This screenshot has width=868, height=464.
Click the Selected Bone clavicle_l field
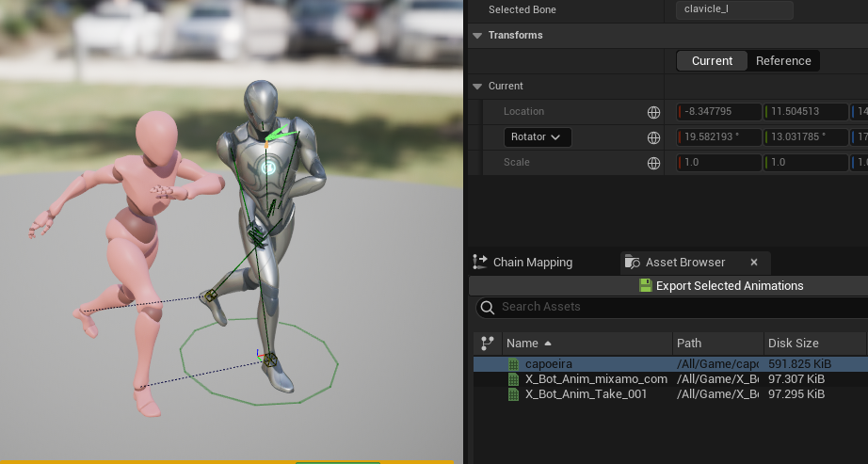click(x=734, y=9)
